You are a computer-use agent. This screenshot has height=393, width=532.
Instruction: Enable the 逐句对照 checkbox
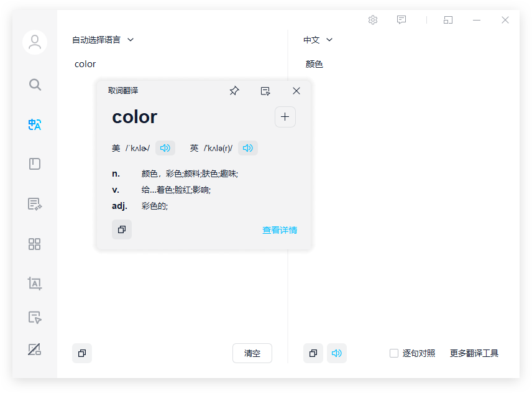(x=394, y=353)
